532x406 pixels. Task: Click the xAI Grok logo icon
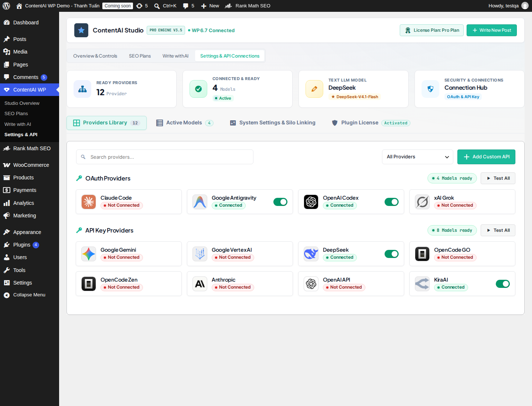(422, 202)
